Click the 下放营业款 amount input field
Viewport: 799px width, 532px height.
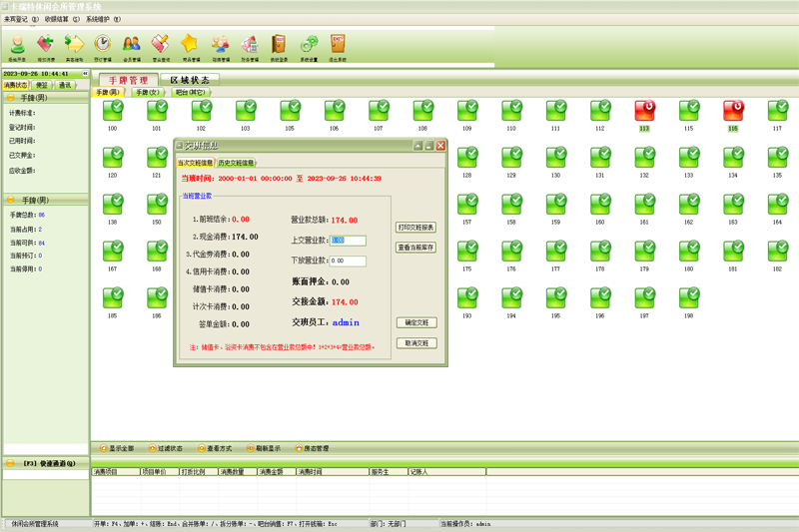click(348, 262)
